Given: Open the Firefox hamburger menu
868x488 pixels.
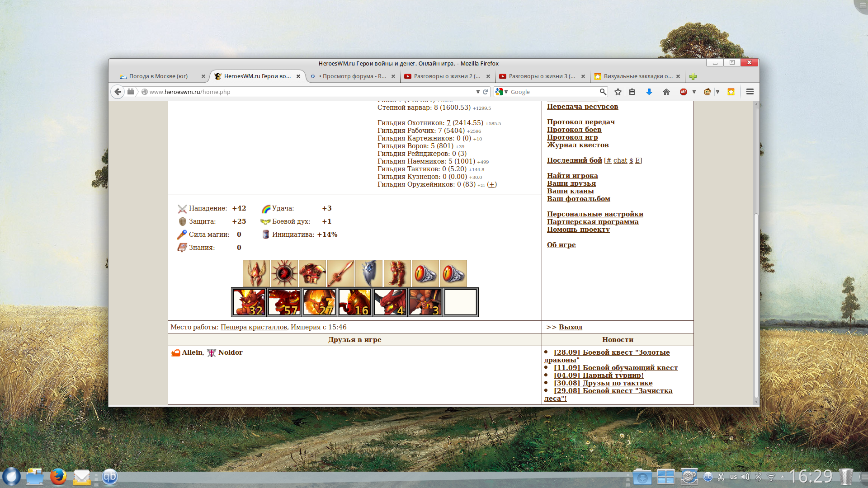Looking at the screenshot, I should (750, 92).
